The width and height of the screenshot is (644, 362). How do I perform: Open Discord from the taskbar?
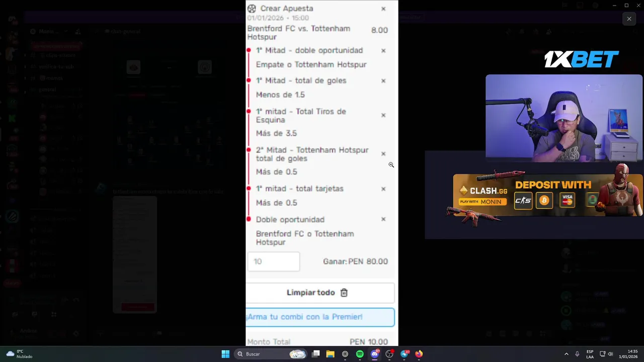coord(375,354)
